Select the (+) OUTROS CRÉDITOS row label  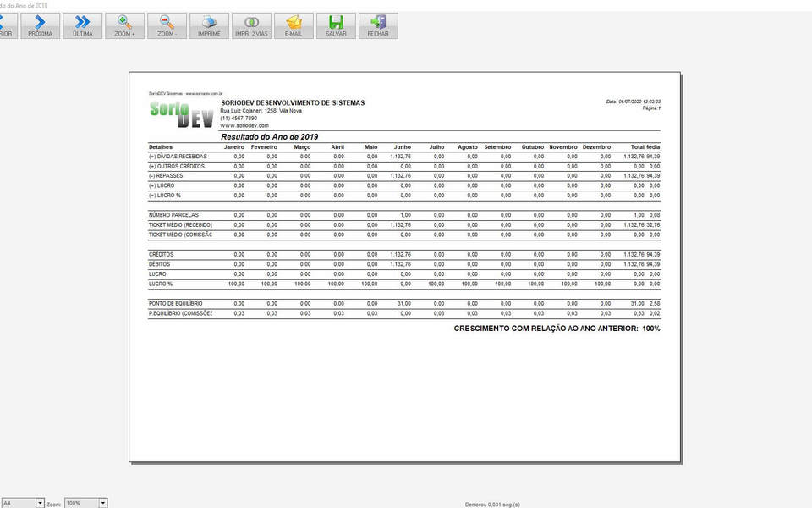tap(177, 167)
